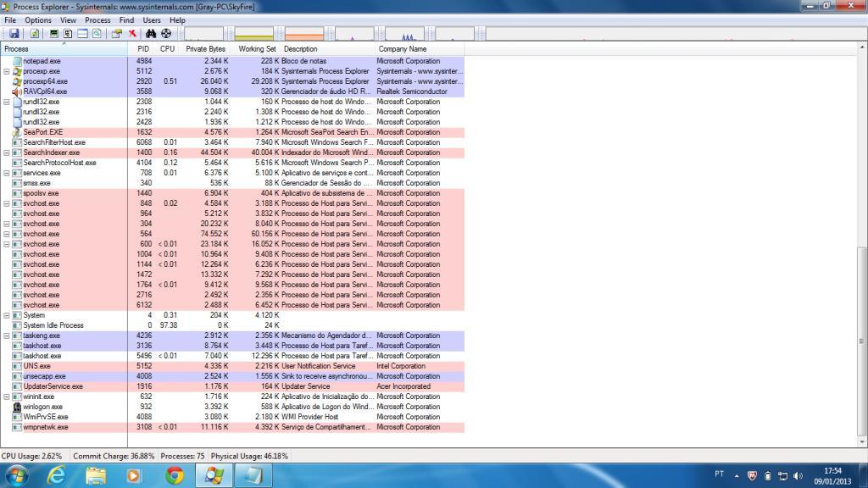Click the notepad.exe process icon
868x488 pixels.
[17, 61]
